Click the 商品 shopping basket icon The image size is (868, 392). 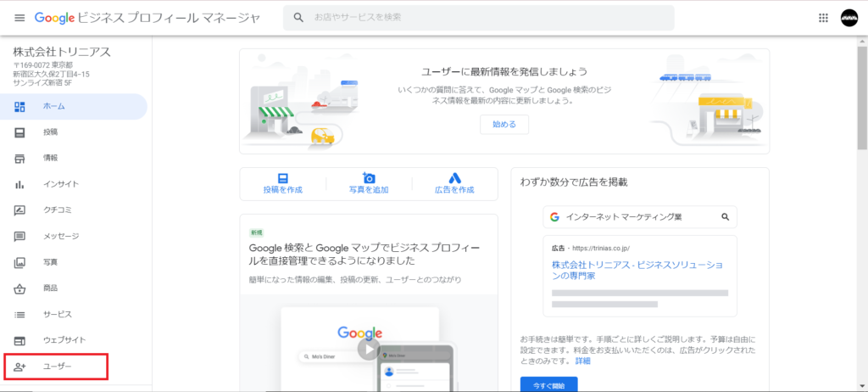click(x=19, y=288)
